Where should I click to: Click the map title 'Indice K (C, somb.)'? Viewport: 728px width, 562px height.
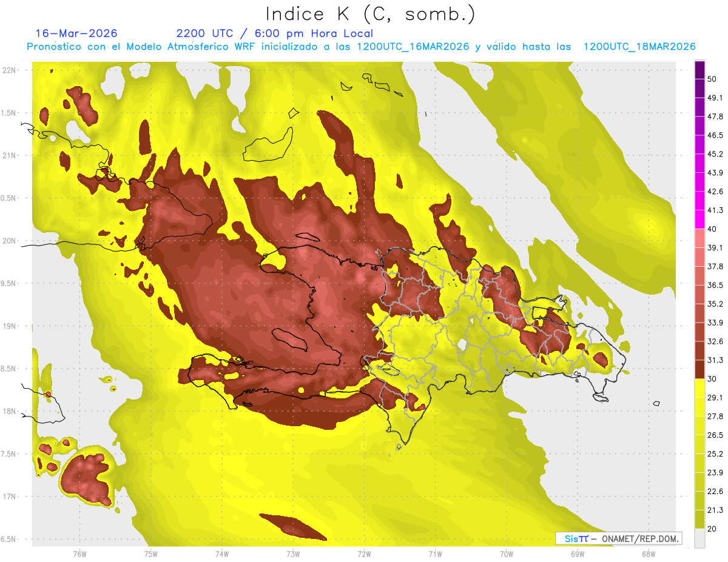(371, 13)
